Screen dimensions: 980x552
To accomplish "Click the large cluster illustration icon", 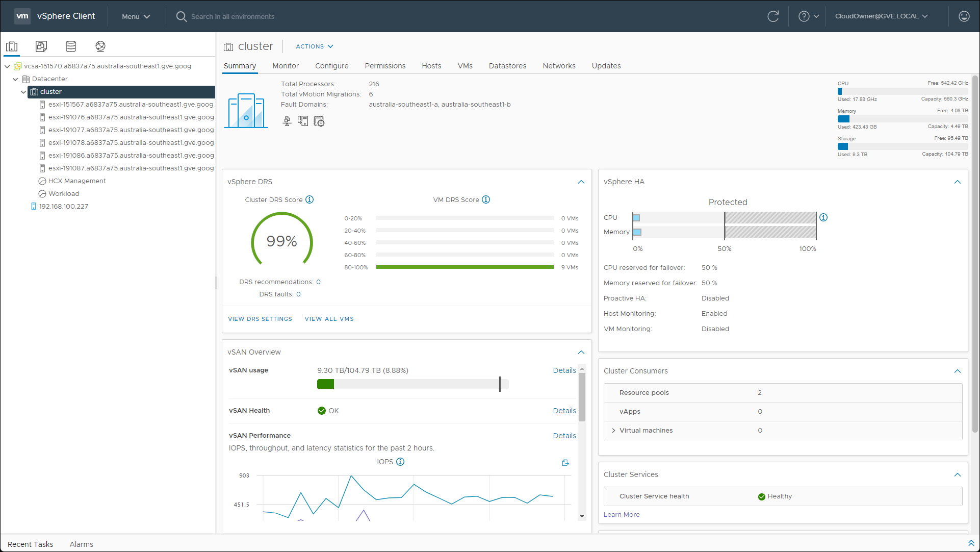I will click(x=246, y=111).
